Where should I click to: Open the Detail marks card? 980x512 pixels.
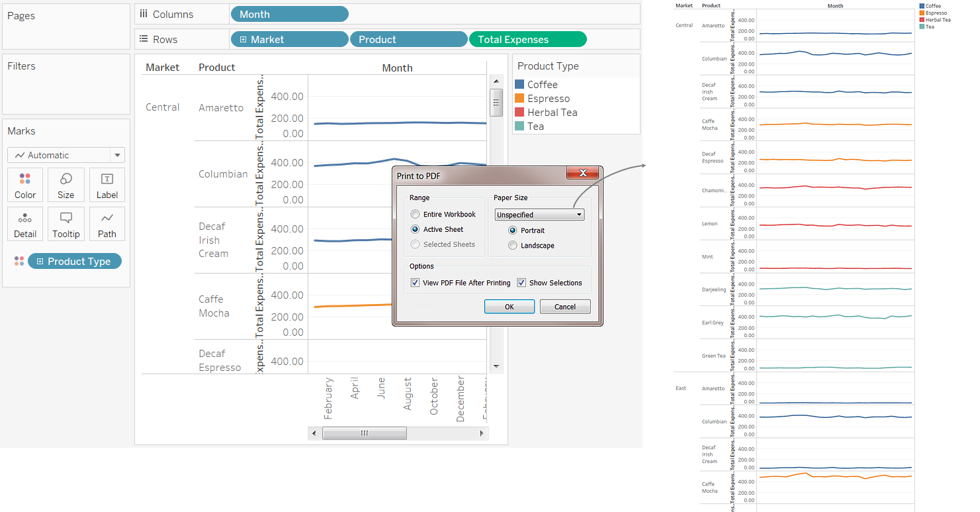(25, 224)
